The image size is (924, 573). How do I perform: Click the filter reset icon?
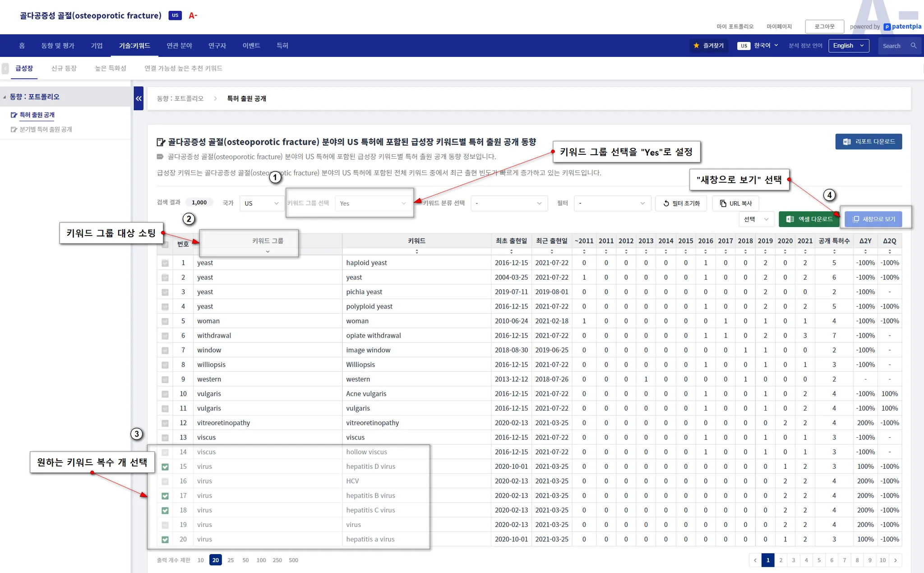tap(666, 203)
